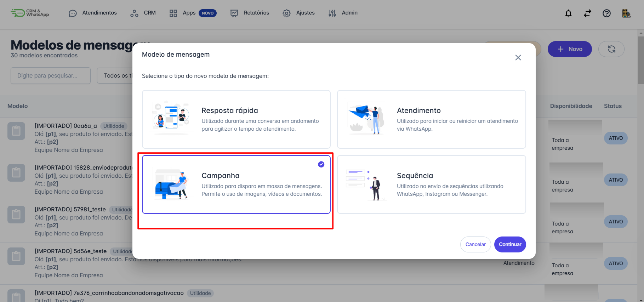Click clipboard icon of 0aa6a_a model
The width and height of the screenshot is (644, 302).
[16, 131]
